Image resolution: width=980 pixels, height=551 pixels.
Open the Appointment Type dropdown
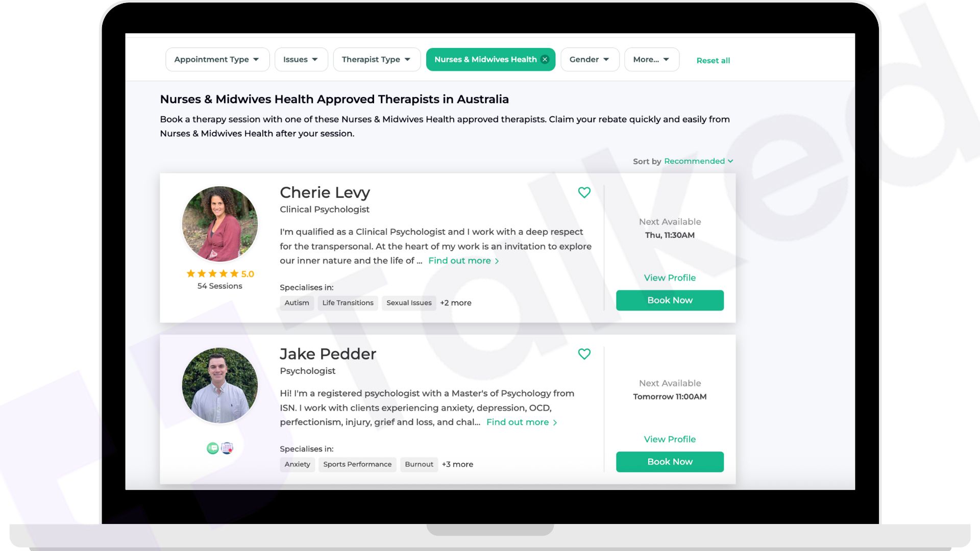click(217, 60)
